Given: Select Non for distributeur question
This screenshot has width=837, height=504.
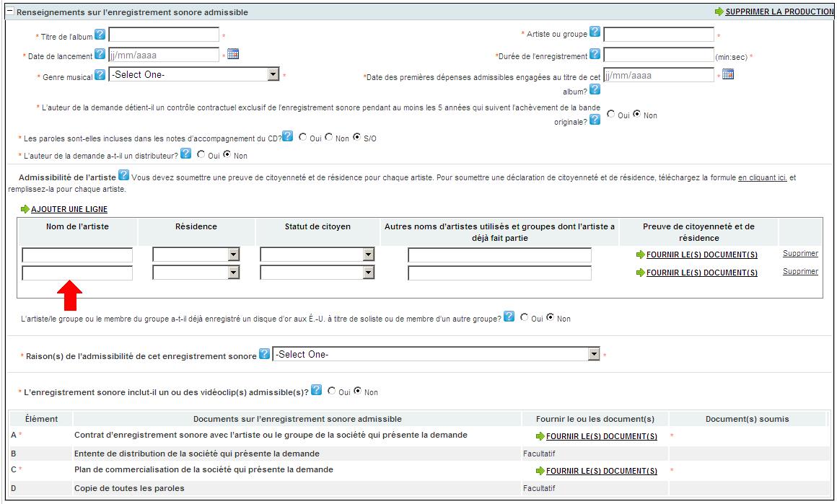Looking at the screenshot, I should 227,155.
